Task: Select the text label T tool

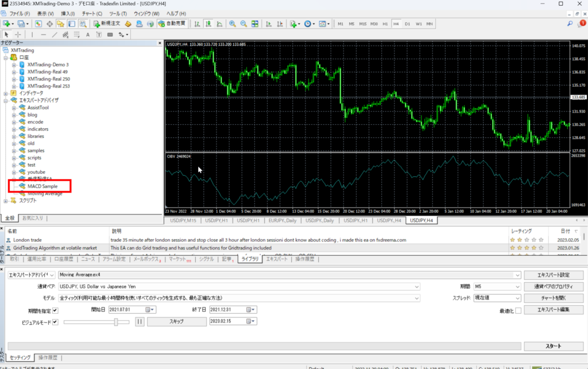Action: [x=99, y=34]
